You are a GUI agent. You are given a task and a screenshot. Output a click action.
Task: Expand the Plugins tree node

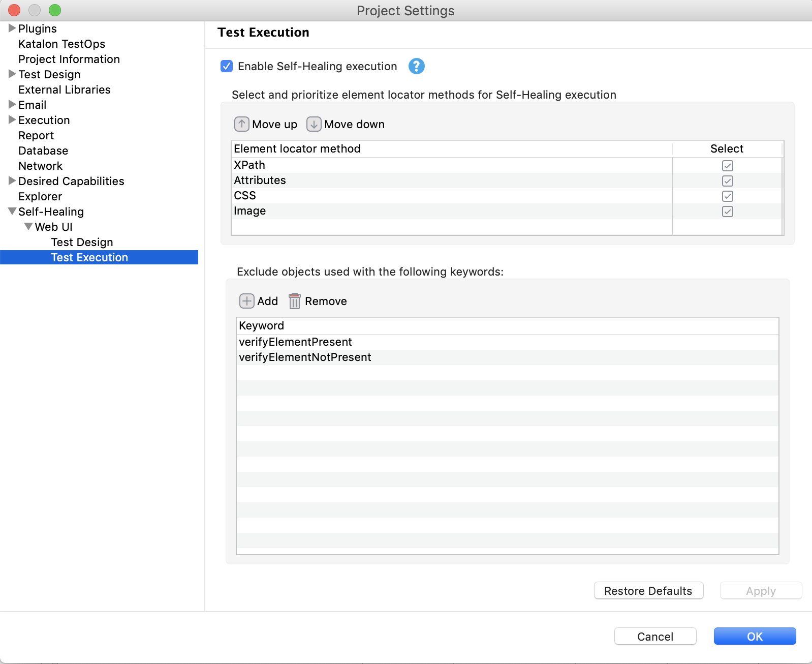[x=12, y=28]
